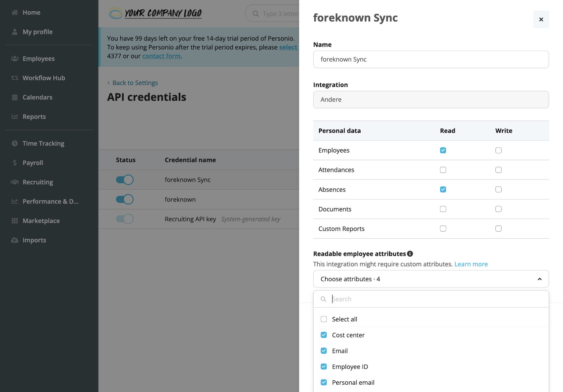
Task: Open My profile page
Action: [38, 32]
